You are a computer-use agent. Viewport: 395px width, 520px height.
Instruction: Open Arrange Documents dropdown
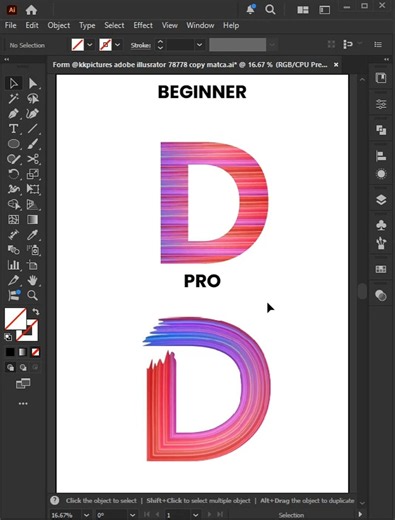[x=303, y=10]
